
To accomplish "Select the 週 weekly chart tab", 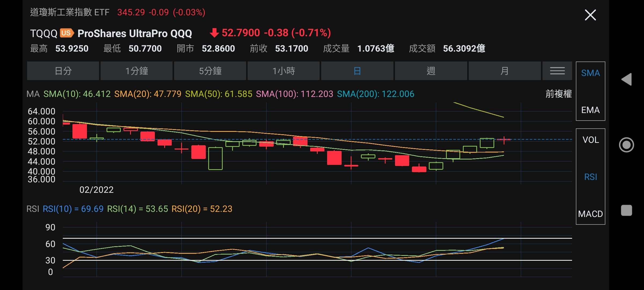I will [x=431, y=71].
